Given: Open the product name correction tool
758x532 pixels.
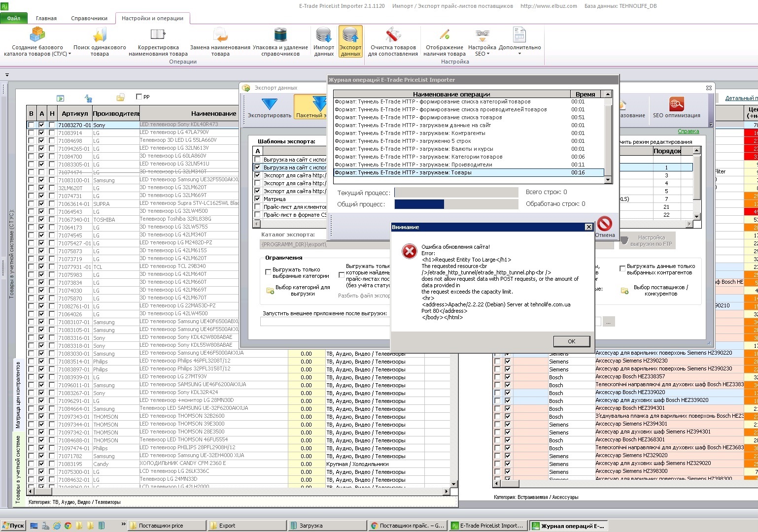Looking at the screenshot, I should pyautogui.click(x=158, y=42).
